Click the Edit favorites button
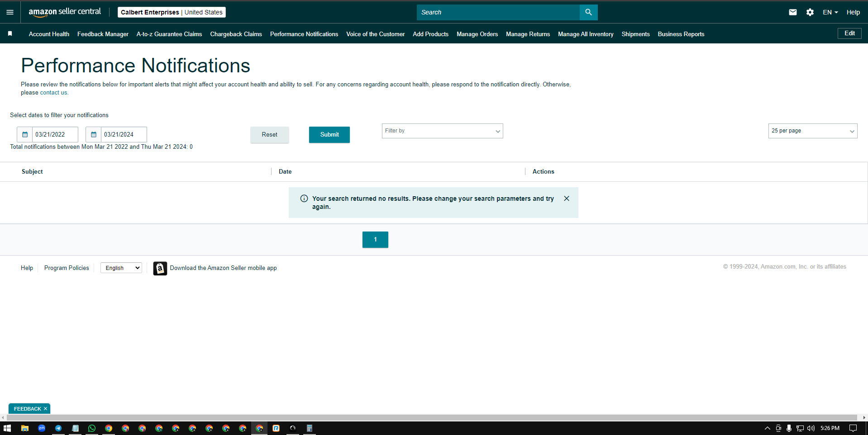 [x=849, y=33]
